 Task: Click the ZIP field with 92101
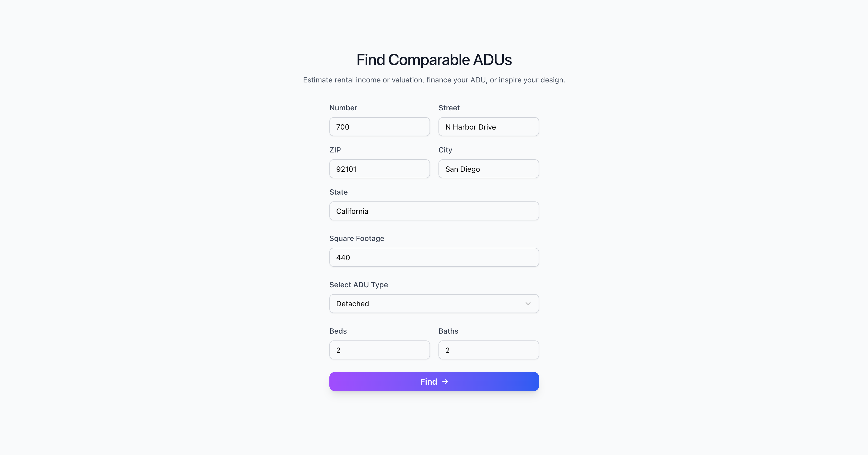[x=379, y=169]
